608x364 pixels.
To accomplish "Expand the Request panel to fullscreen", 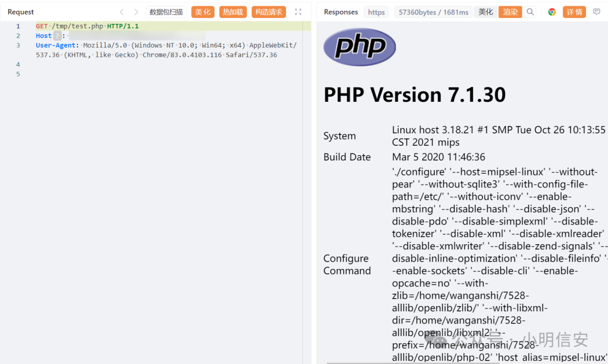I will [298, 12].
